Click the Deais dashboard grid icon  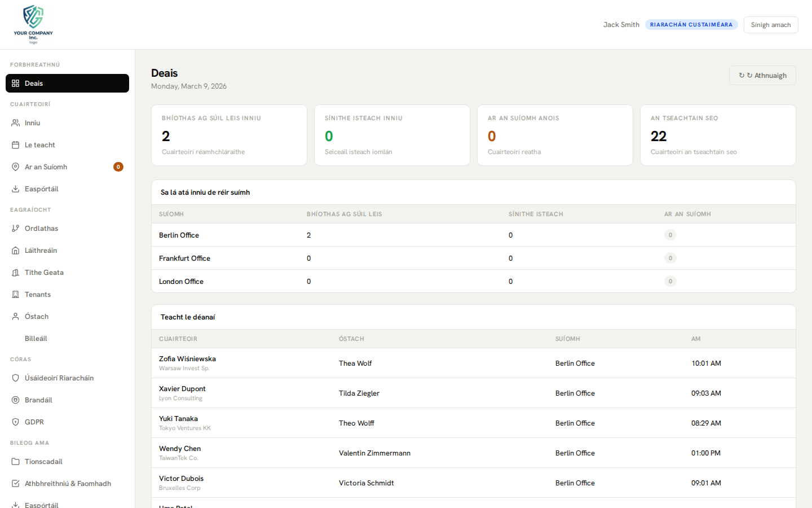(x=16, y=84)
